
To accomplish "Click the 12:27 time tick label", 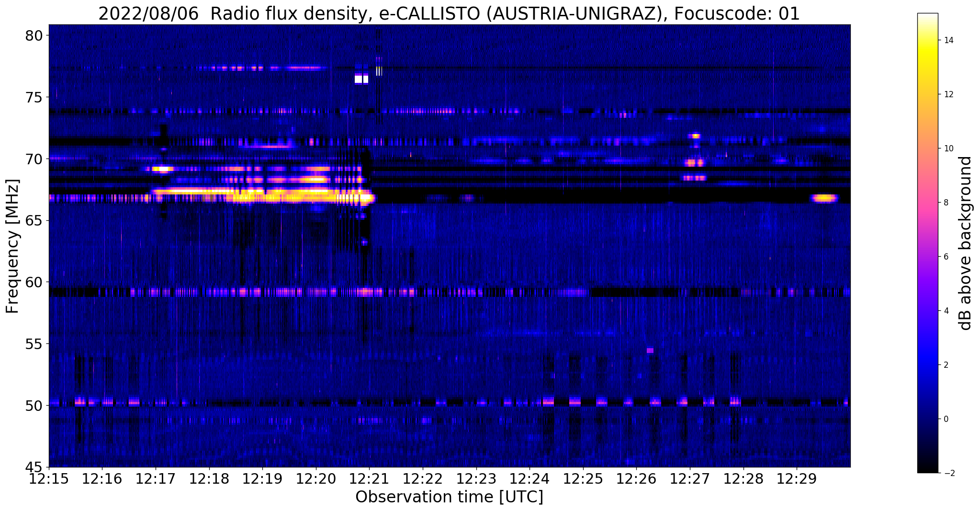I will coord(690,479).
